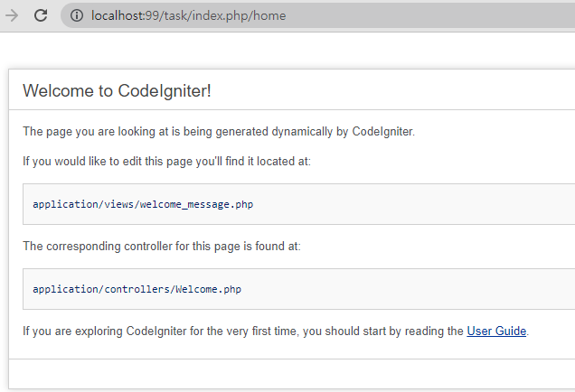Click the line about where to edit this page
This screenshot has width=575, height=392.
(167, 161)
